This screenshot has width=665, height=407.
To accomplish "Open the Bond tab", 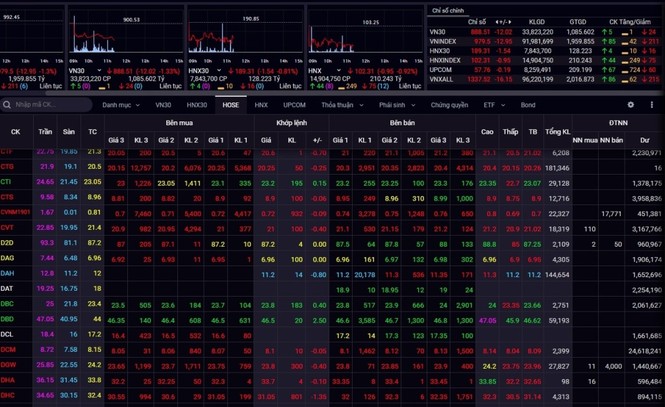I will (528, 105).
